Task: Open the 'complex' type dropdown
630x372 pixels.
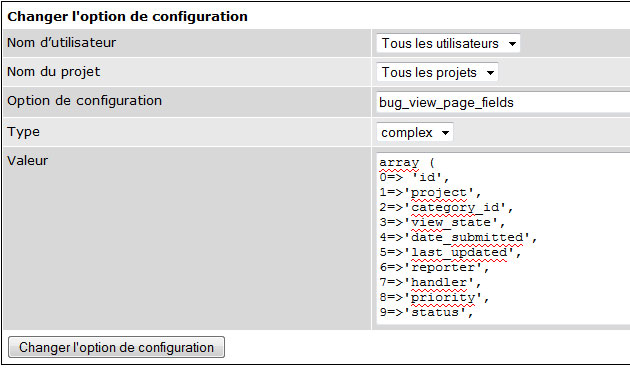Action: tap(415, 132)
